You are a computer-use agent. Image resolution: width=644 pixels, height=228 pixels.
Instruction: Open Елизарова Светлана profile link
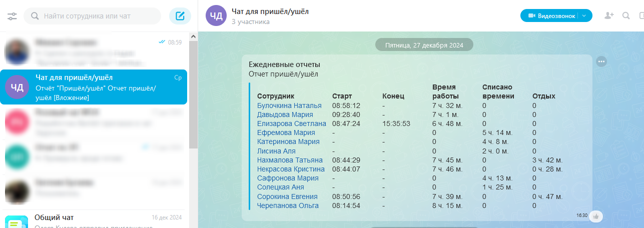tap(292, 123)
